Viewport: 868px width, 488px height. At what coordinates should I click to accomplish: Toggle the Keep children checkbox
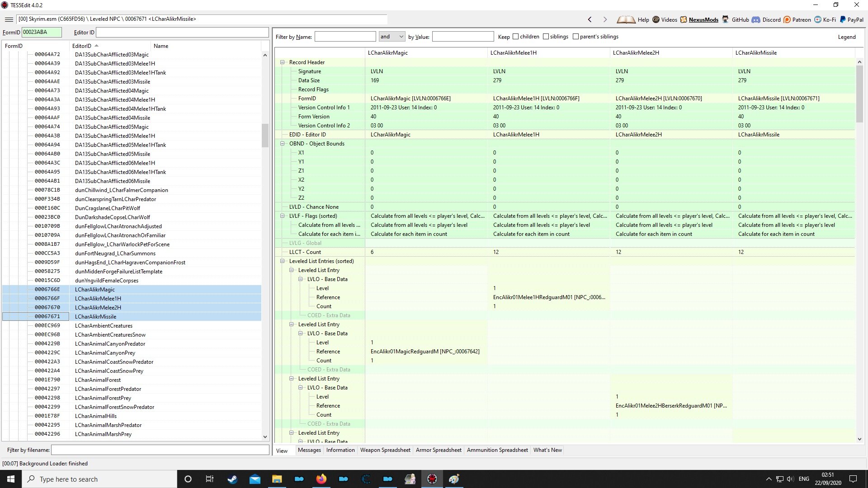tap(515, 37)
